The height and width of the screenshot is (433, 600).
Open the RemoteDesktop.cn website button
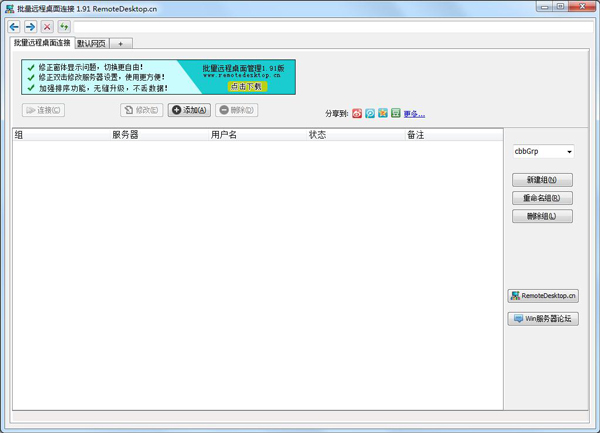543,296
